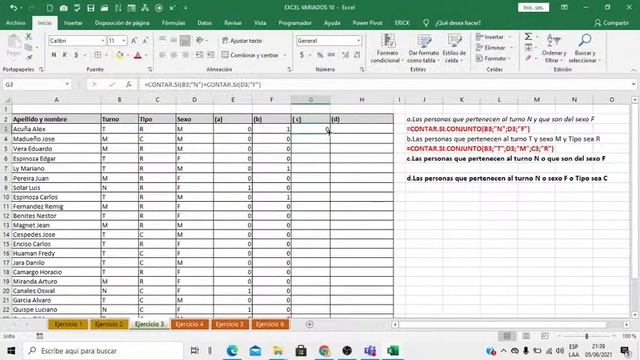Open the font size dropdown

(x=124, y=41)
